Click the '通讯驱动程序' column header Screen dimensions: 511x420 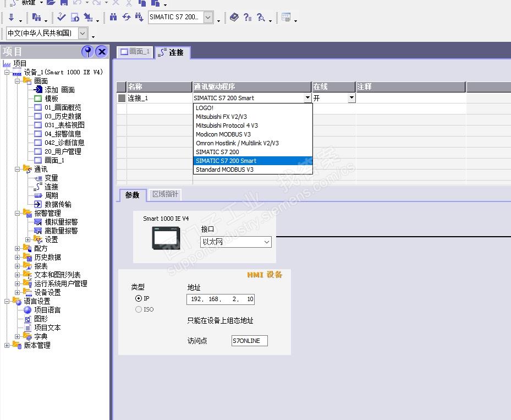(252, 87)
